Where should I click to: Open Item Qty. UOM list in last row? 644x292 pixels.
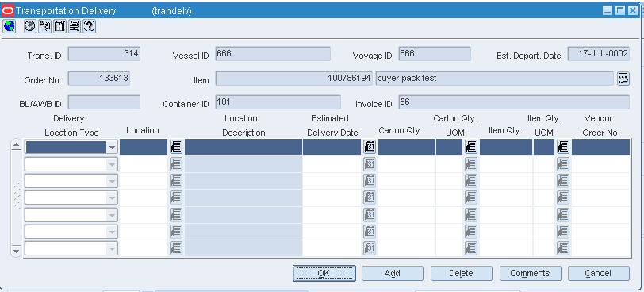tap(562, 248)
